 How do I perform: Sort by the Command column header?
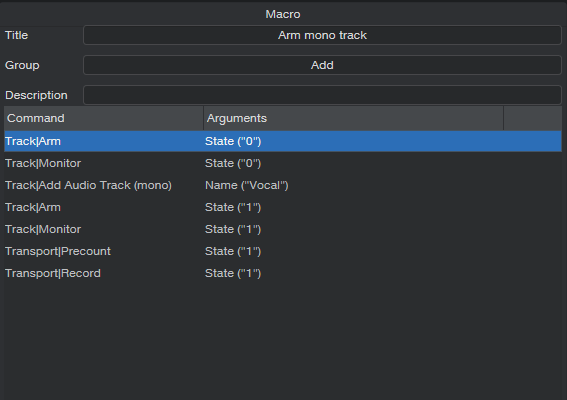[104, 118]
